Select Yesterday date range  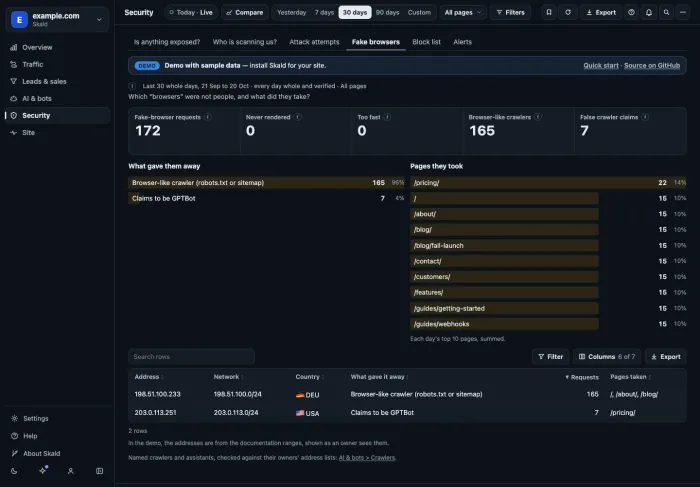pos(292,12)
